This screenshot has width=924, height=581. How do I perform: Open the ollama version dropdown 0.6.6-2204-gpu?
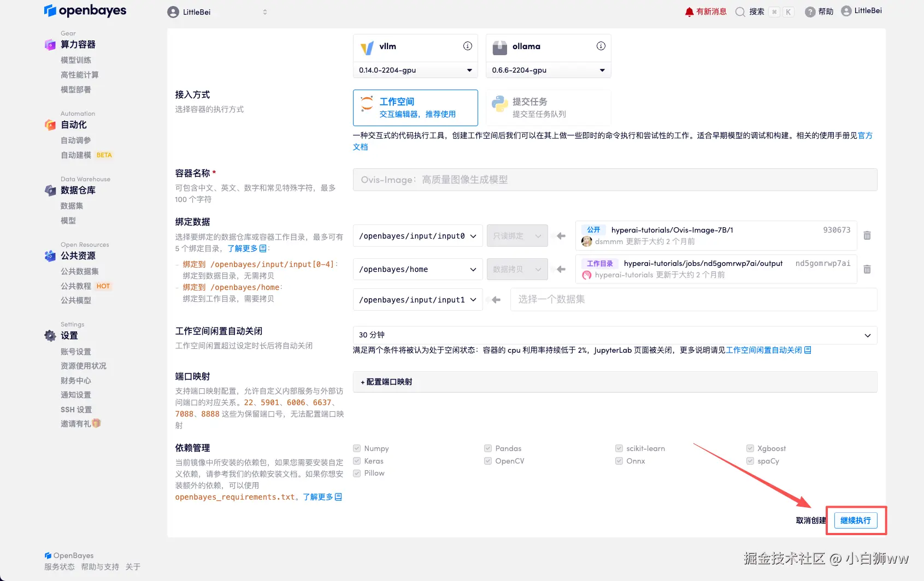click(549, 70)
